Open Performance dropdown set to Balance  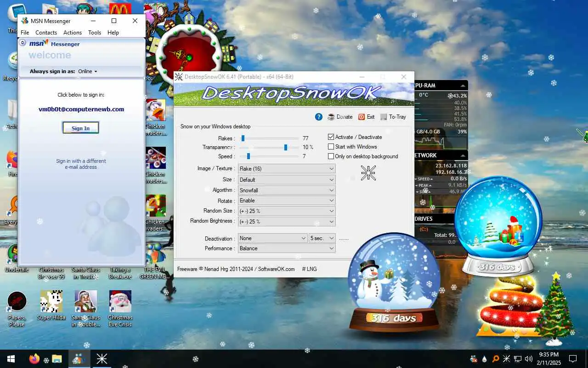tap(287, 248)
